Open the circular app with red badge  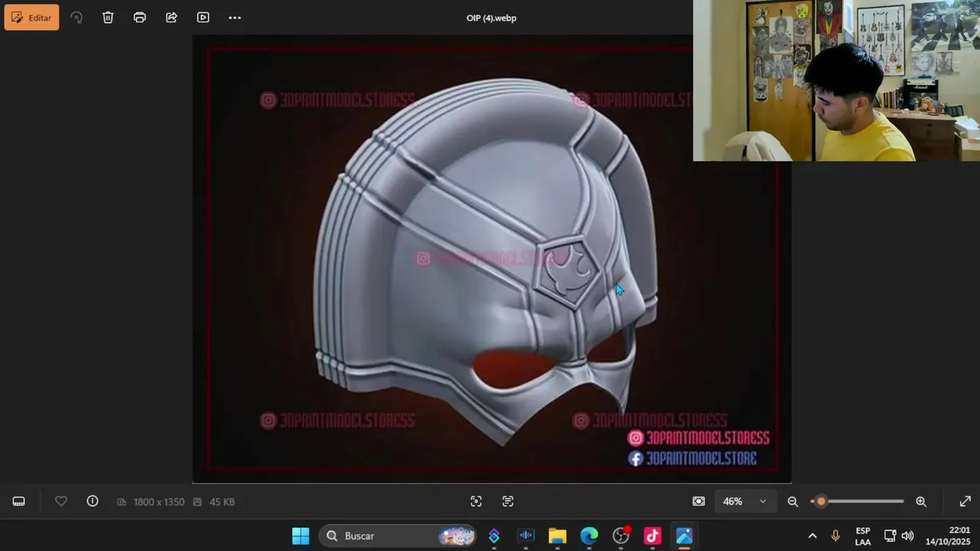621,536
